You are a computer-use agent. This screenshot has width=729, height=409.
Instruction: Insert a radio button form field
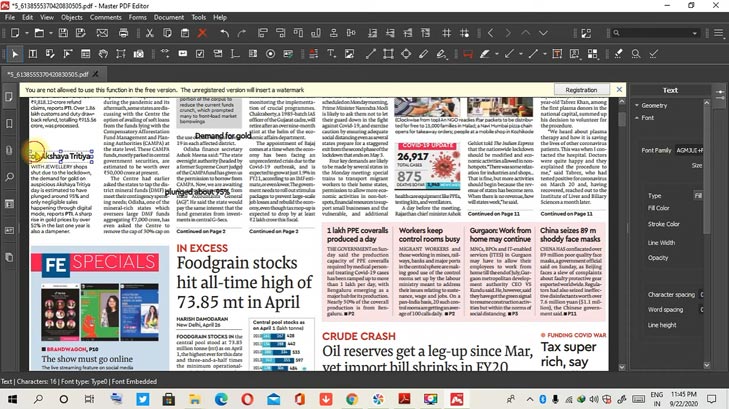click(x=270, y=54)
